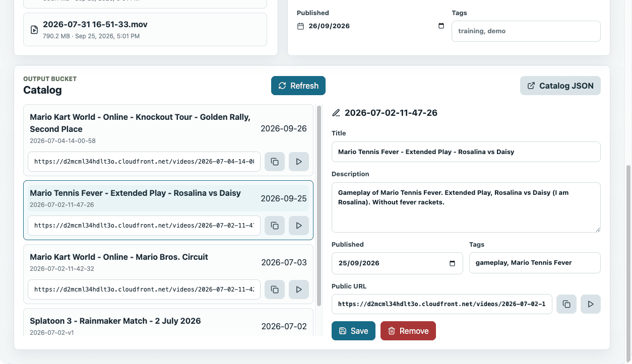Edit the Description text area
This screenshot has width=632, height=364.
pyautogui.click(x=466, y=207)
